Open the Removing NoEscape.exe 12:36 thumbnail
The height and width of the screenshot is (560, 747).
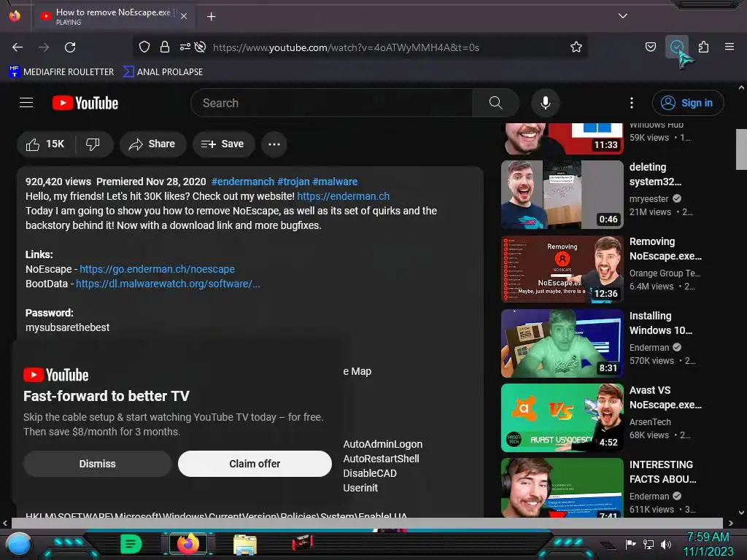point(562,269)
